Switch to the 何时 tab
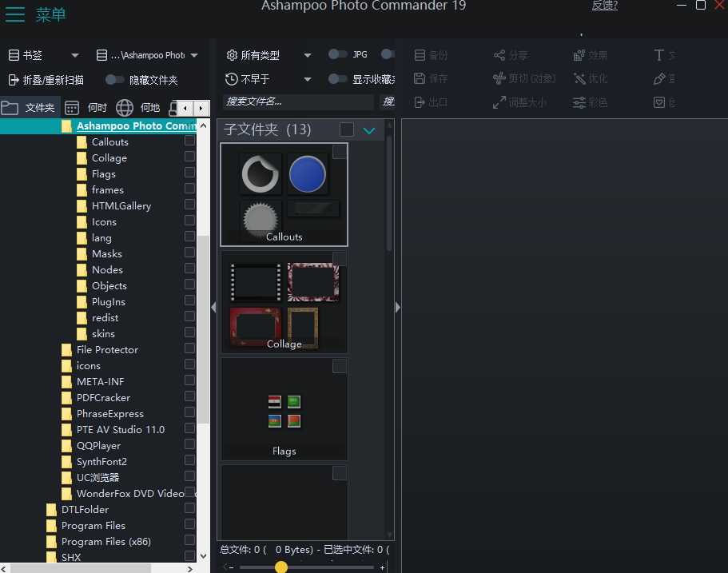Viewport: 728px width, 573px height. pyautogui.click(x=86, y=107)
